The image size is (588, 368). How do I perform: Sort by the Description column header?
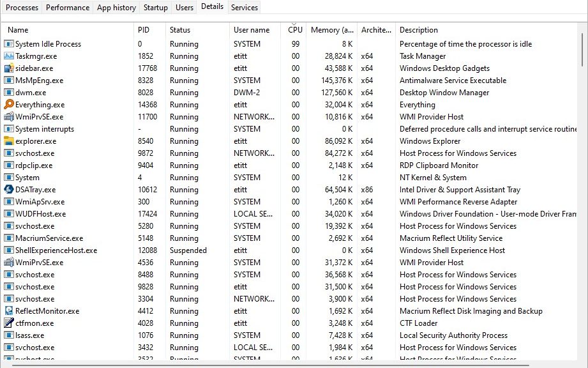(486, 30)
